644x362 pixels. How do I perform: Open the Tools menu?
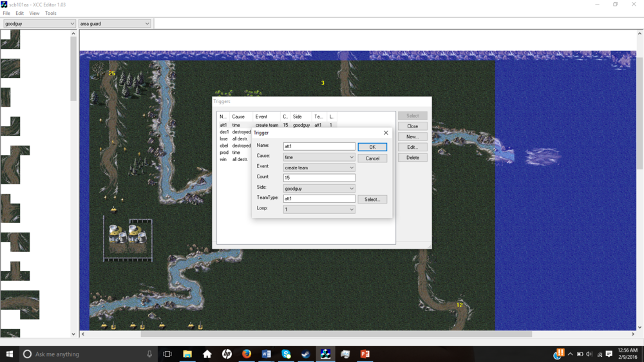coord(50,13)
